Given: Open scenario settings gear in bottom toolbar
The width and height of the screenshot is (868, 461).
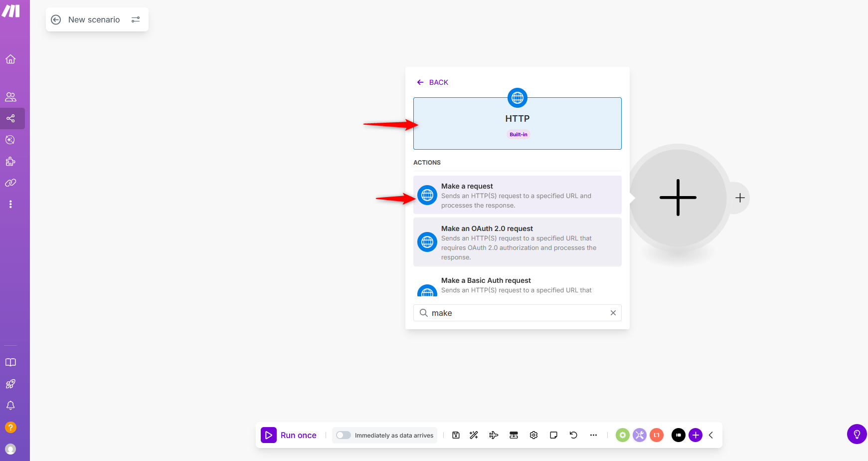Looking at the screenshot, I should [533, 435].
